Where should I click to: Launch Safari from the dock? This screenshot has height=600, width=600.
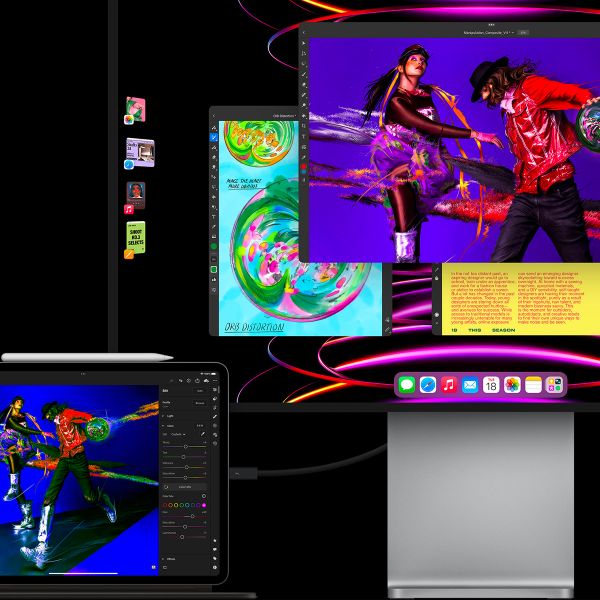point(428,385)
